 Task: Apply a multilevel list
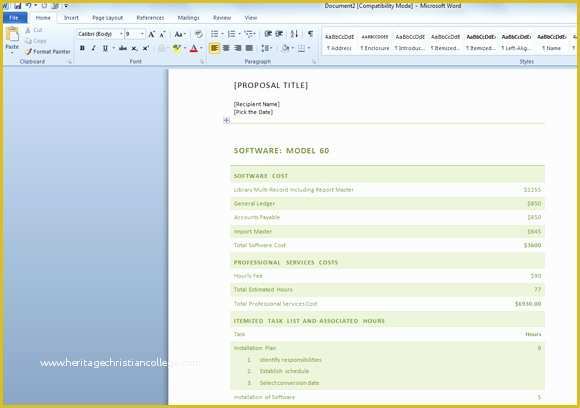[x=249, y=34]
